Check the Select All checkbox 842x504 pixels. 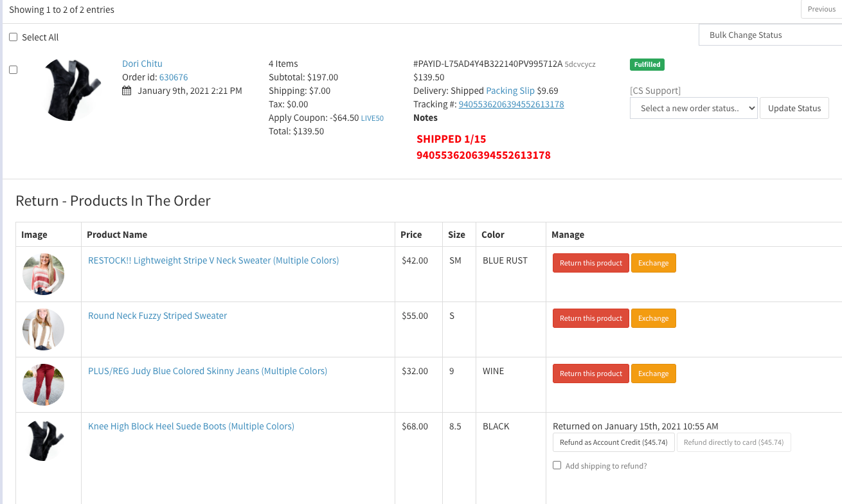pyautogui.click(x=13, y=37)
